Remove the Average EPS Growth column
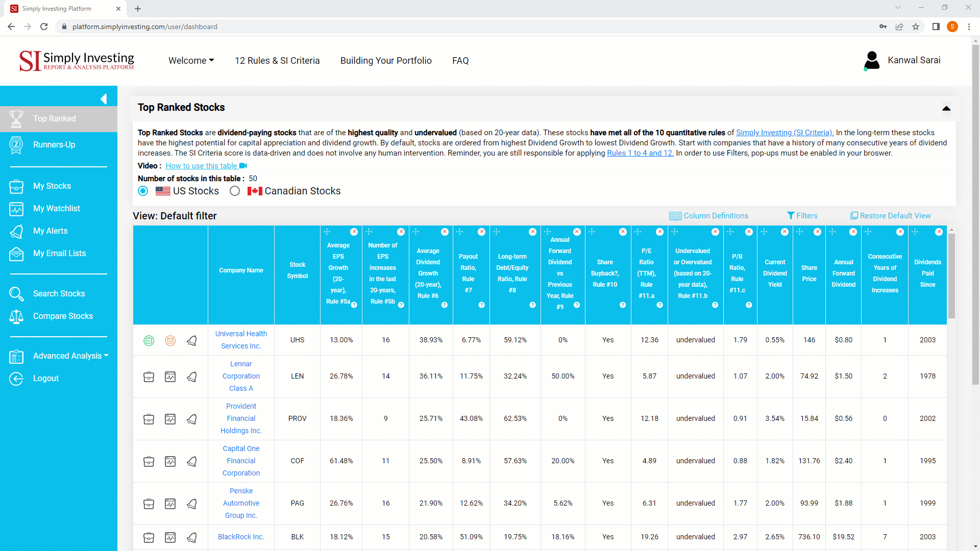The height and width of the screenshot is (551, 980). point(354,232)
